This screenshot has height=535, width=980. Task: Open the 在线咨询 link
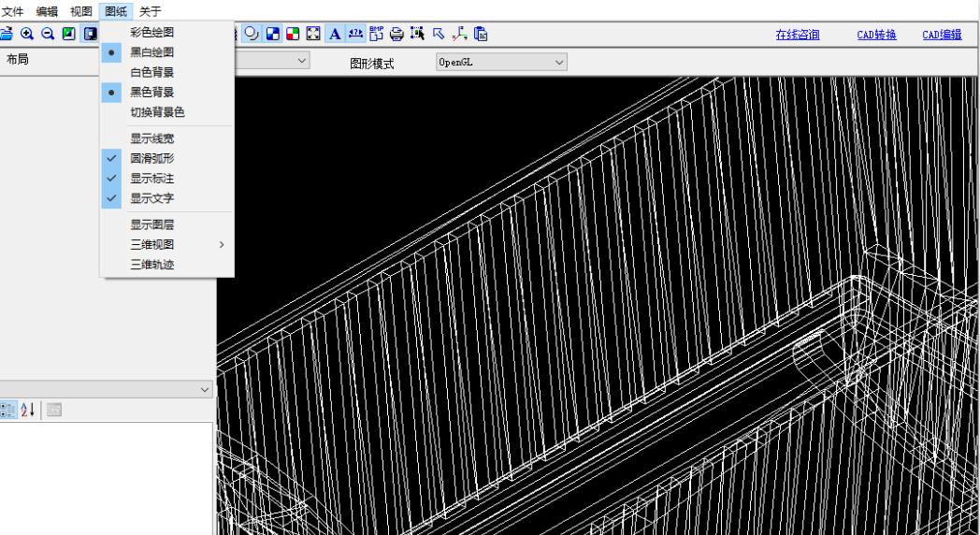[798, 35]
